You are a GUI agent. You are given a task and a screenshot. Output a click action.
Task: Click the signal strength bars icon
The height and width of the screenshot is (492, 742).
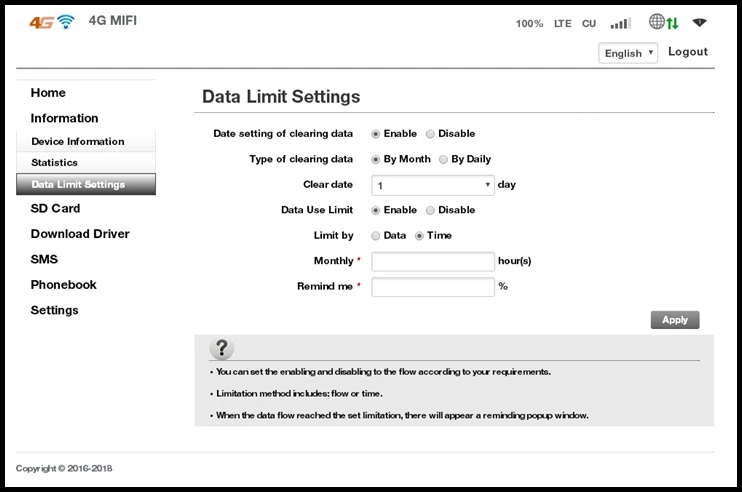(x=620, y=23)
